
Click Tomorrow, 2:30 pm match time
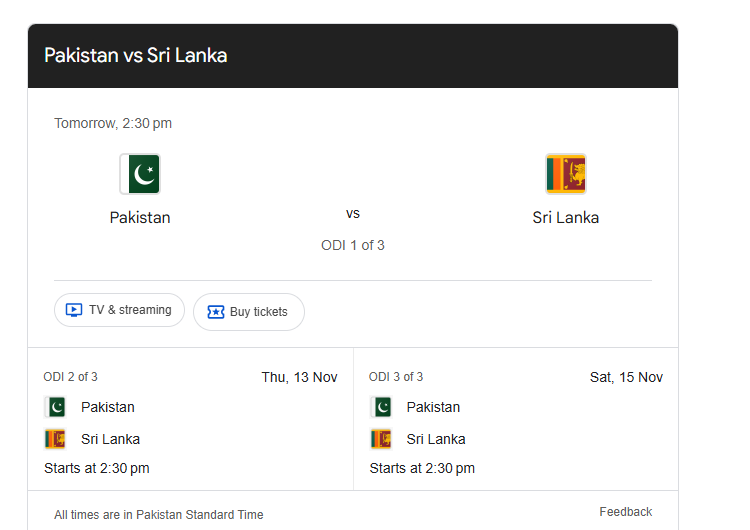coord(113,123)
